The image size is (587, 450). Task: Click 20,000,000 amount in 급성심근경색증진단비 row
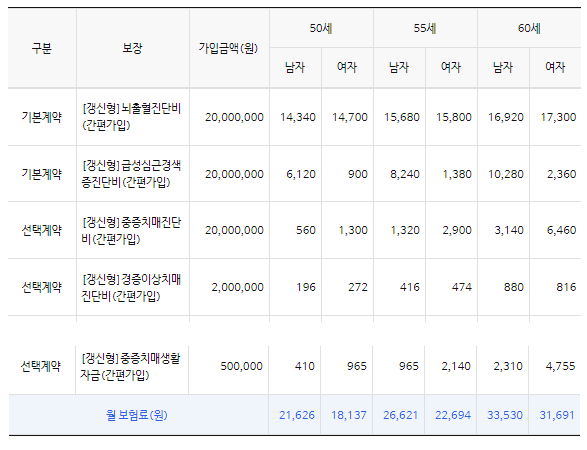click(234, 174)
